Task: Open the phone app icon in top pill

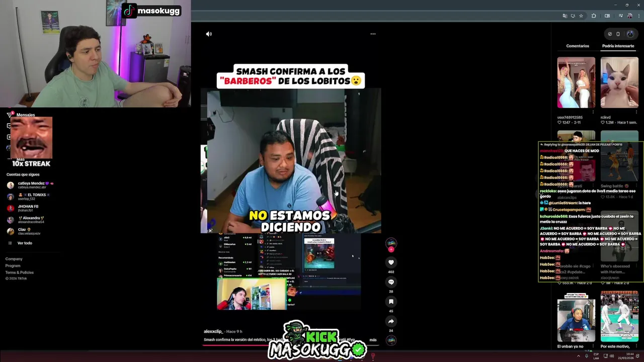Action: [618, 34]
